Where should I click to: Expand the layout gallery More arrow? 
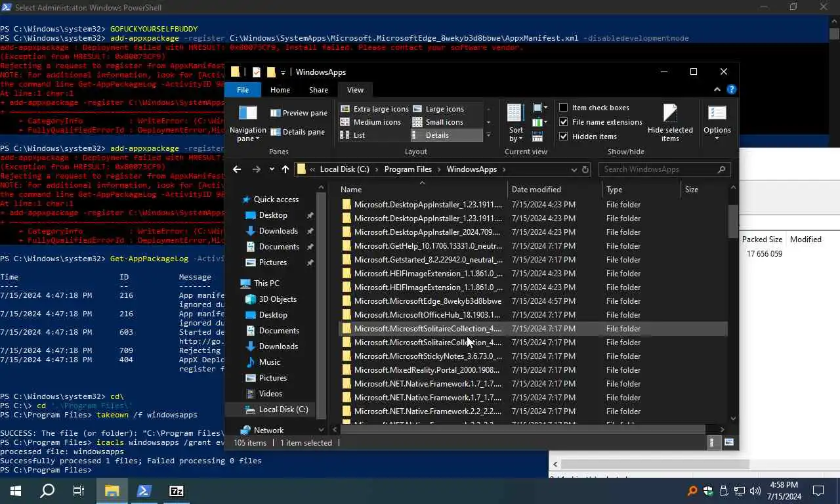[488, 135]
